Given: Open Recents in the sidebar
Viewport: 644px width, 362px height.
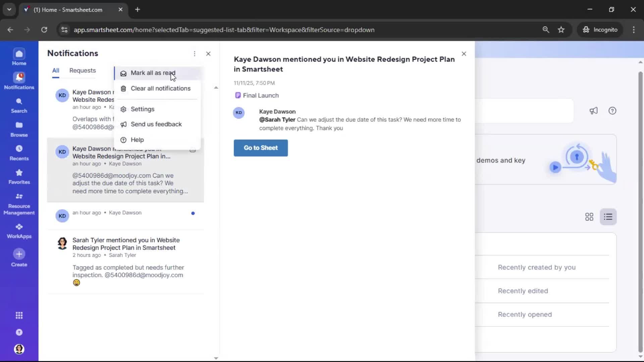Looking at the screenshot, I should (x=19, y=153).
